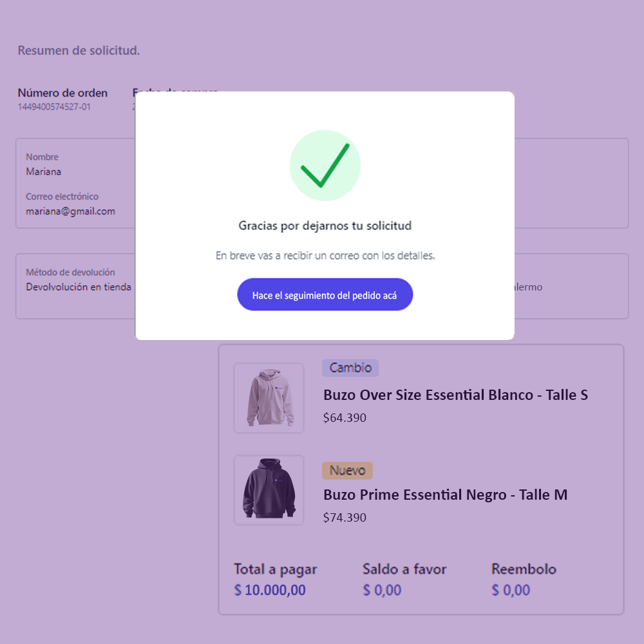Click the Saldo a favor amount
Viewport: 644px width, 644px height.
coord(382,590)
